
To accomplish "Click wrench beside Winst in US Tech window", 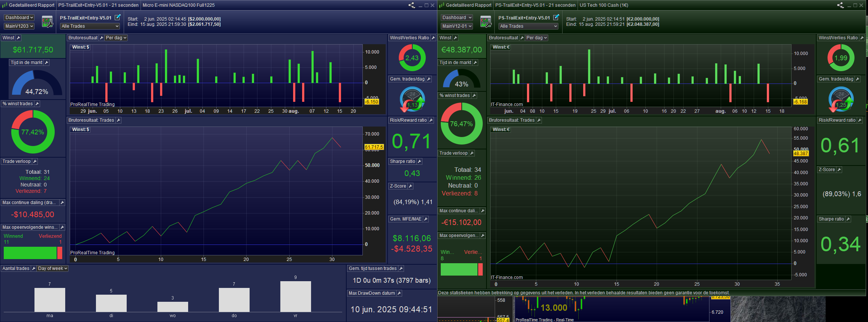I will pos(455,38).
